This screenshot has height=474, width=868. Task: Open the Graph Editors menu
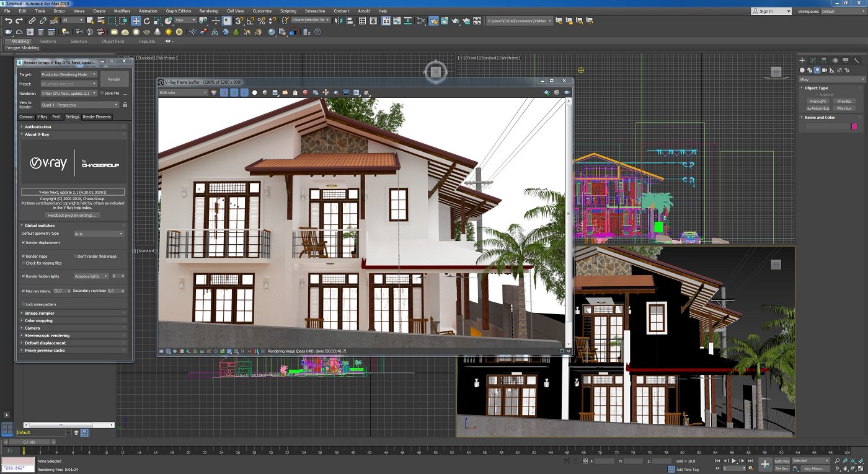point(179,11)
